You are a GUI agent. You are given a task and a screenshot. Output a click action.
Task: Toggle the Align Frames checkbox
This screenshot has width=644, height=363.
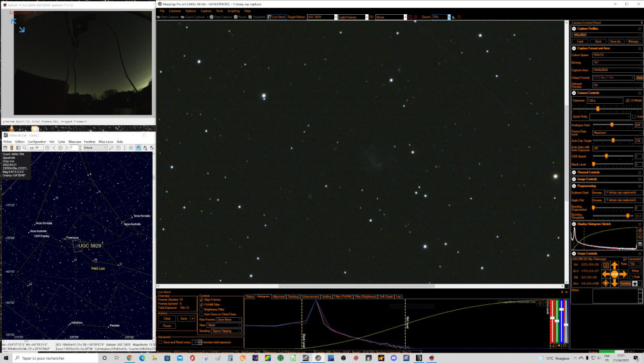(201, 300)
